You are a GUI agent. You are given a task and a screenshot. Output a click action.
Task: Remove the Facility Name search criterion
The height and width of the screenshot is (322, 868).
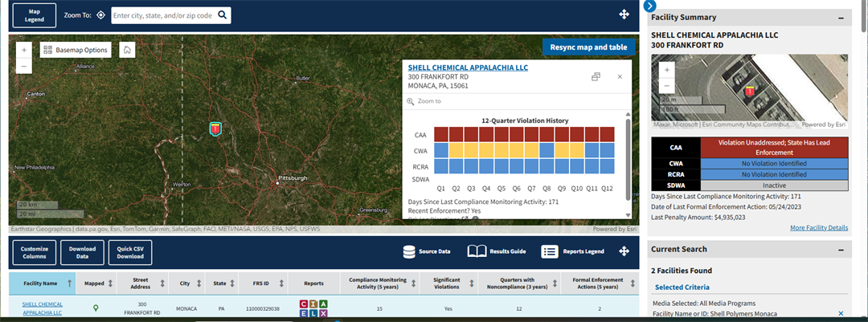pos(841,313)
